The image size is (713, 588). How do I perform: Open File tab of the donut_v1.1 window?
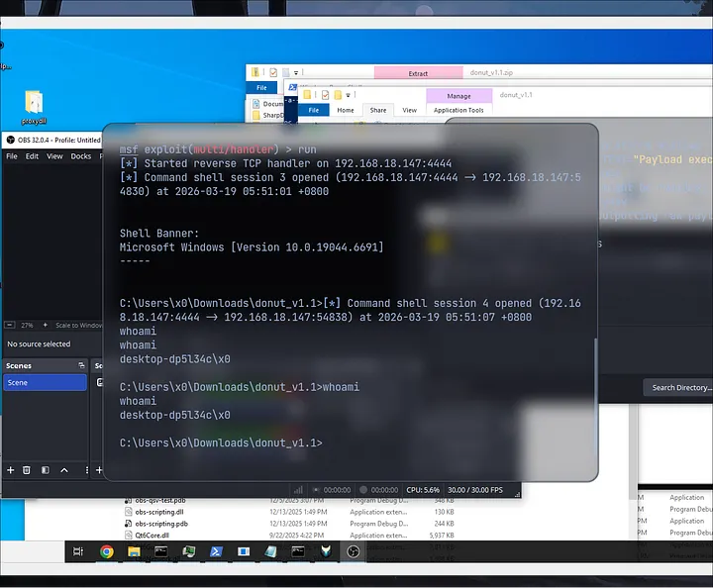[x=314, y=110]
